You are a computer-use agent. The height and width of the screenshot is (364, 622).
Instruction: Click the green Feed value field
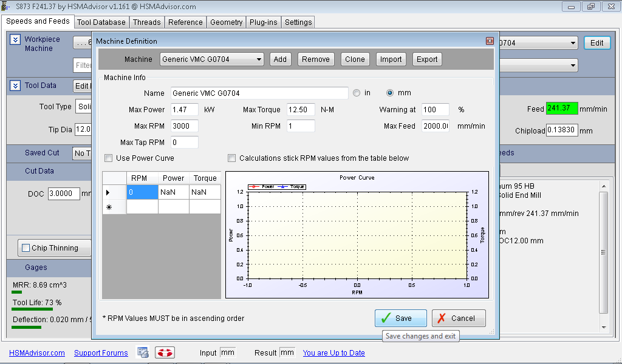coord(561,109)
